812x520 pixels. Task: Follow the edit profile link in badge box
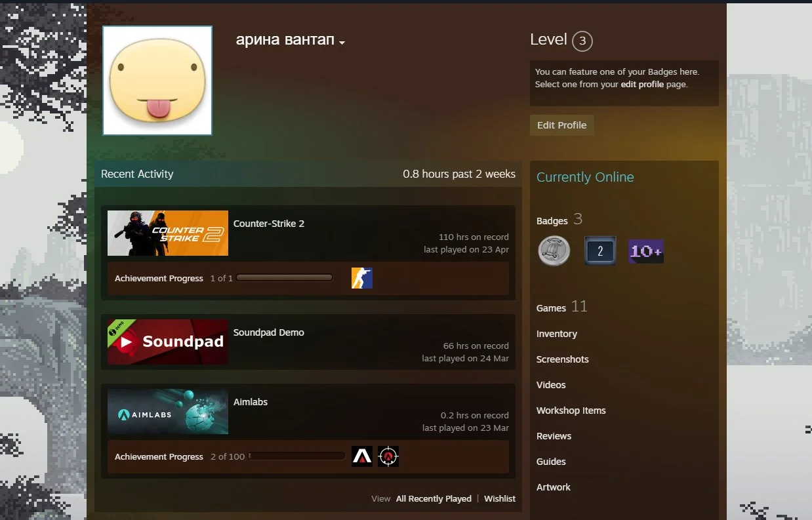coord(642,85)
